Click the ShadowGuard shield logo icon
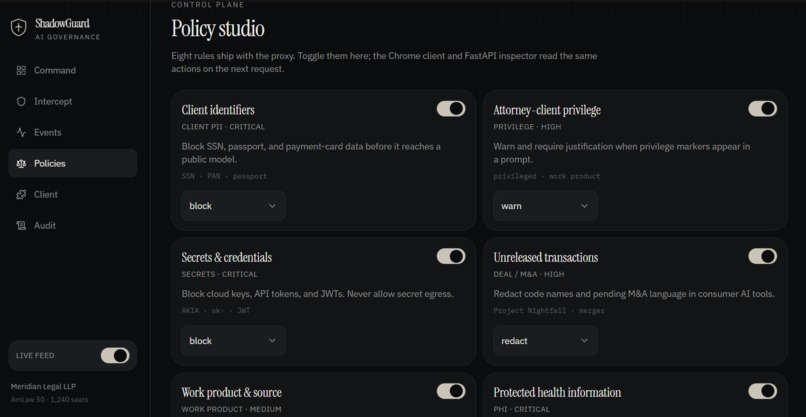This screenshot has width=806, height=417. (19, 28)
